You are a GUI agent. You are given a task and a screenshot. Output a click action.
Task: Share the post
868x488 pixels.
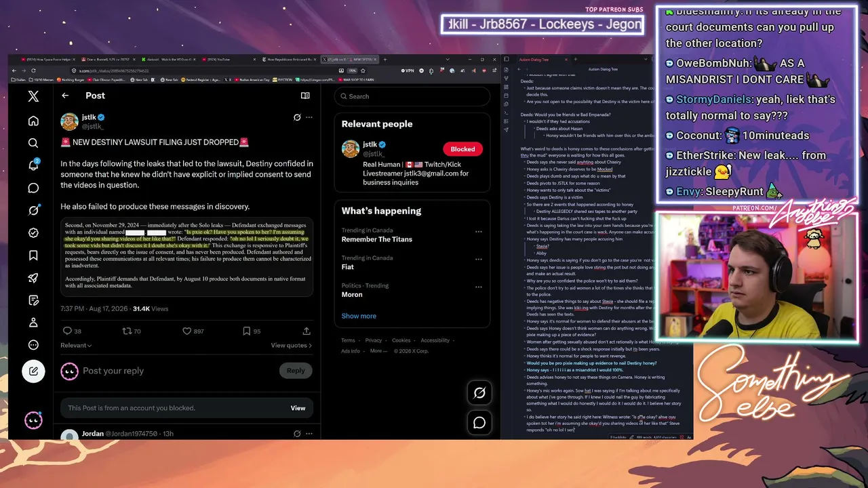[307, 331]
